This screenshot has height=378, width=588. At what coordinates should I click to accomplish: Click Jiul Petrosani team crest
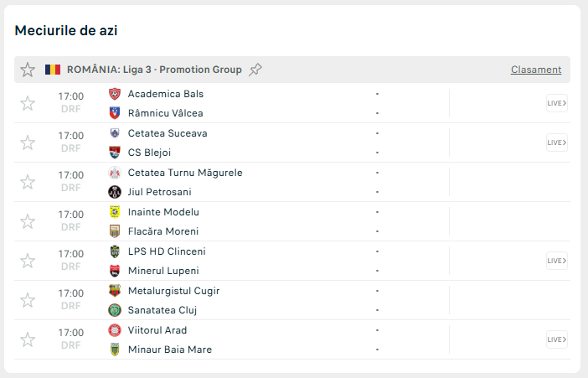click(x=115, y=192)
